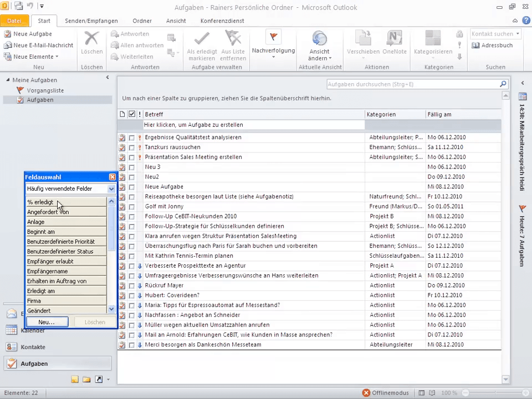Click the Neue Aufgabe icon
The height and width of the screenshot is (399, 532).
[8, 34]
